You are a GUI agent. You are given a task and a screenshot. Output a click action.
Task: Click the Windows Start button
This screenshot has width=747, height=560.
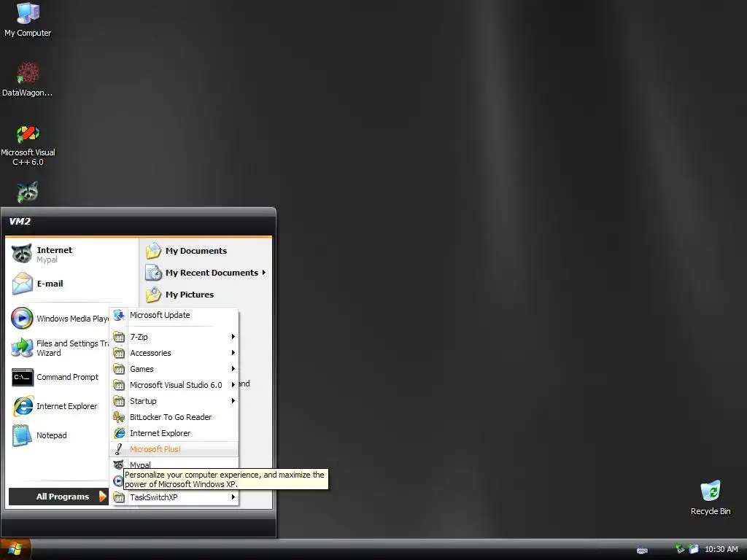click(x=15, y=549)
